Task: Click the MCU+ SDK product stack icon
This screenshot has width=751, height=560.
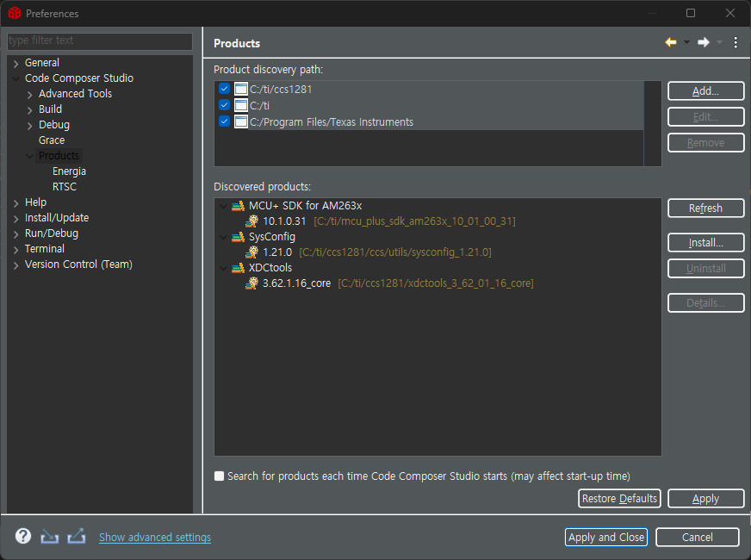Action: point(238,206)
